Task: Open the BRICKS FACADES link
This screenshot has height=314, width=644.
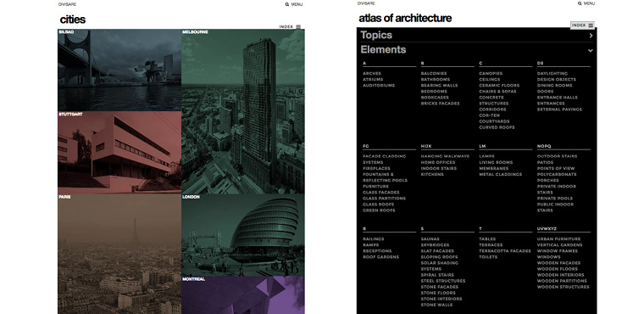Action: 441,104
